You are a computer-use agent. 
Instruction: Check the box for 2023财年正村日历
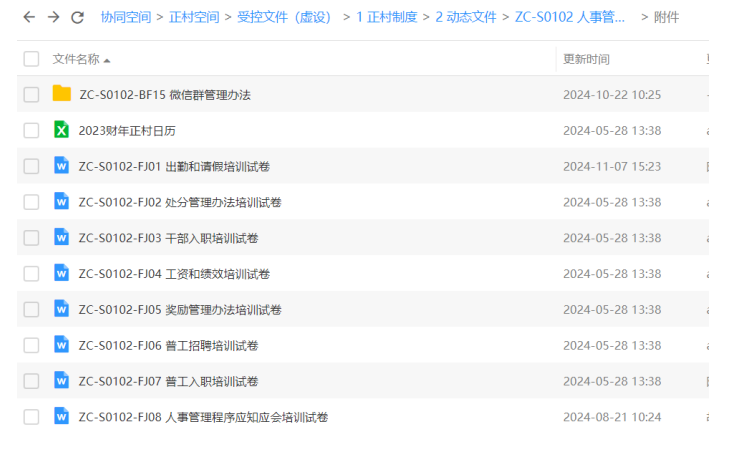coord(31,130)
